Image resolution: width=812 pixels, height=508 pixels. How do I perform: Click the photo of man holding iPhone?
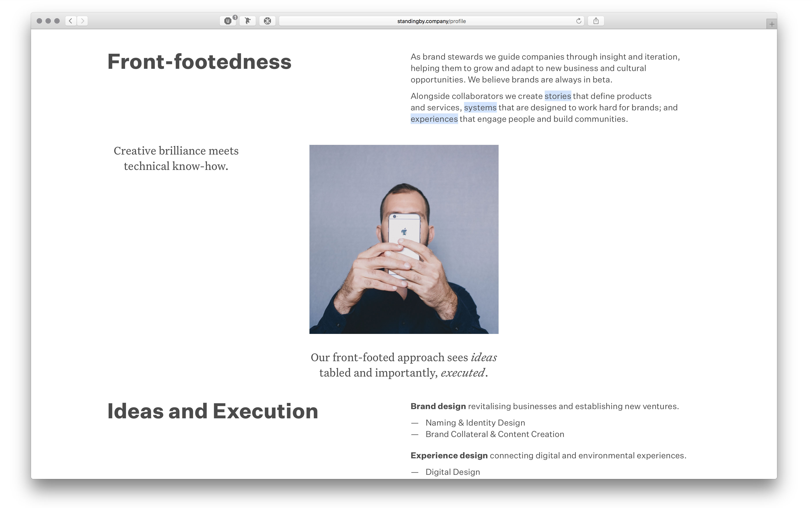tap(404, 239)
